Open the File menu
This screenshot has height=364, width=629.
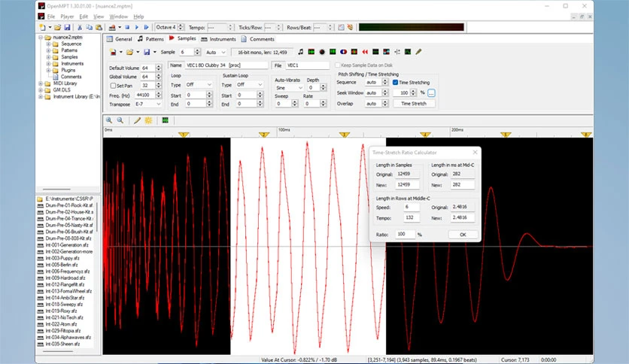pyautogui.click(x=51, y=17)
